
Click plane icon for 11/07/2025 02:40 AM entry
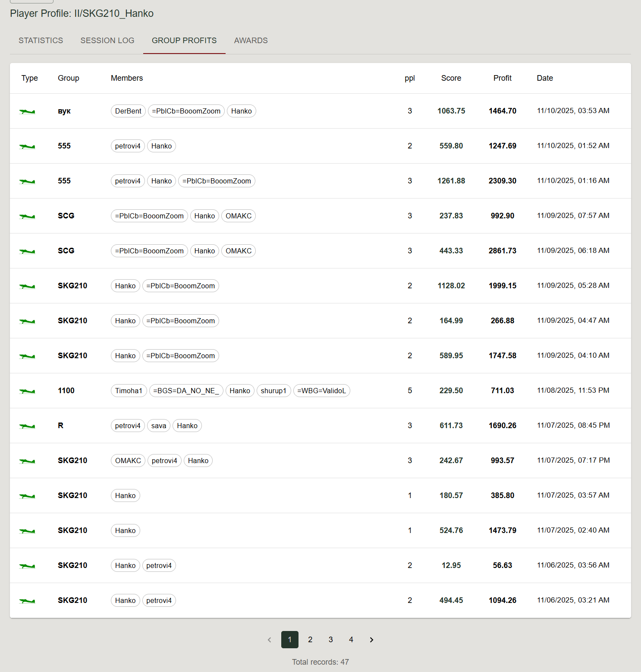click(27, 531)
